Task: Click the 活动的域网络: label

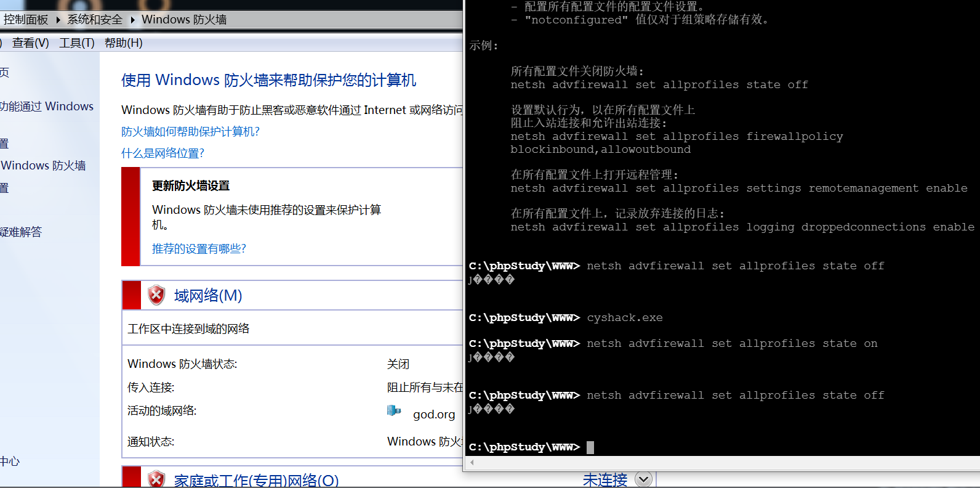Action: click(162, 411)
